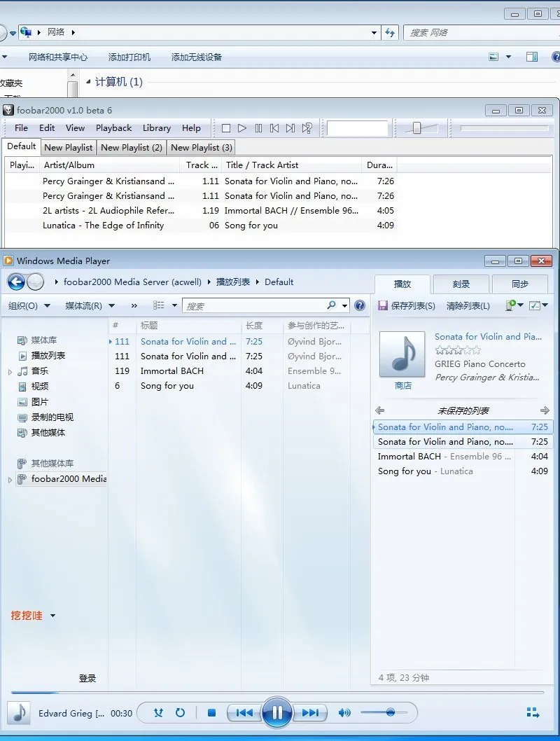Open the 组织(O) dropdown menu
The image size is (560, 741).
[29, 306]
